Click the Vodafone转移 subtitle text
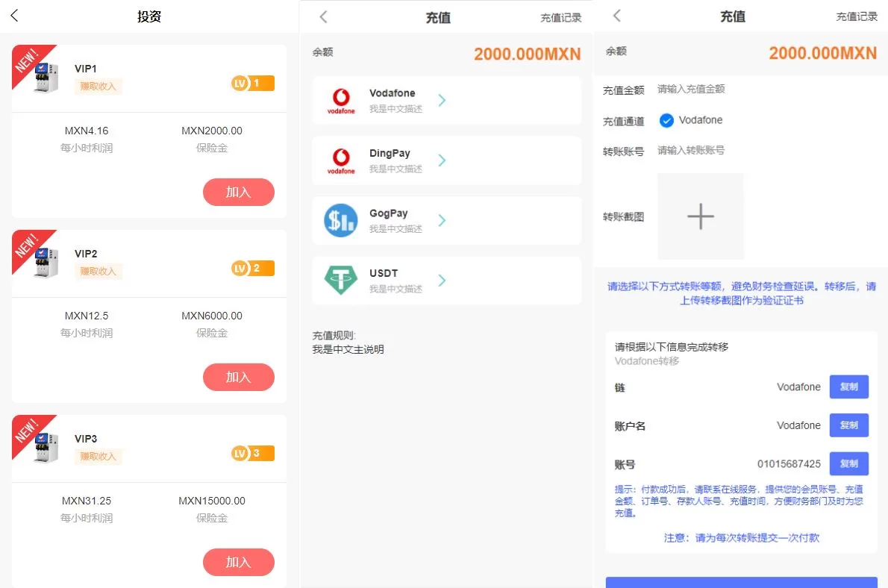The width and height of the screenshot is (888, 588). point(647,361)
